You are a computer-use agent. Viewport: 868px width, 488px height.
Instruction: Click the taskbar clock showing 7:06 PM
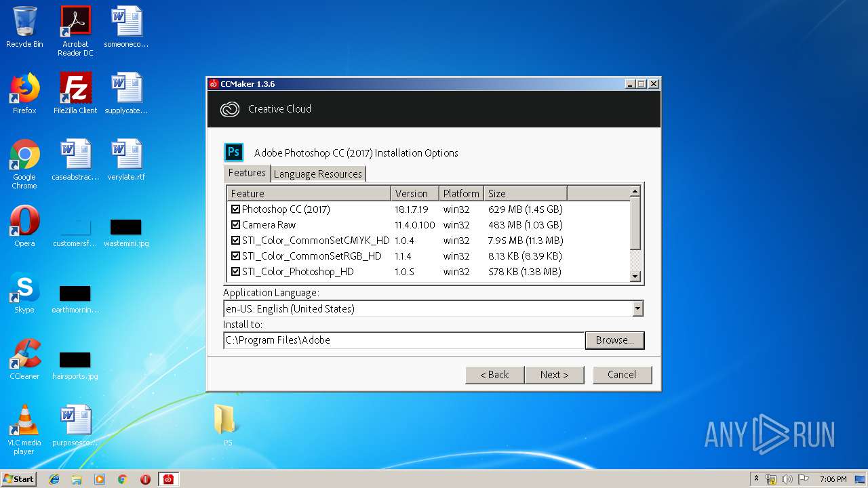[x=833, y=479]
